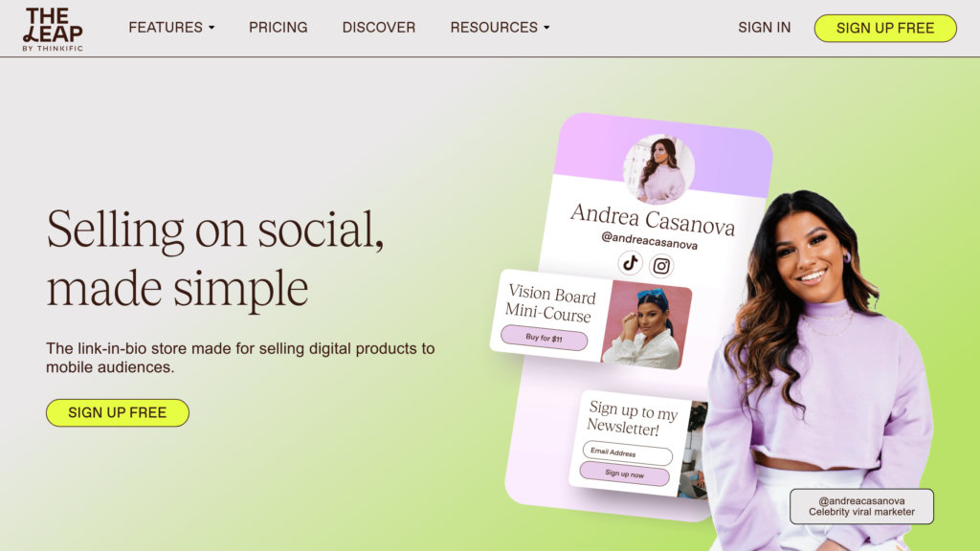The width and height of the screenshot is (980, 551).
Task: Go to the Discover page
Action: [x=379, y=28]
